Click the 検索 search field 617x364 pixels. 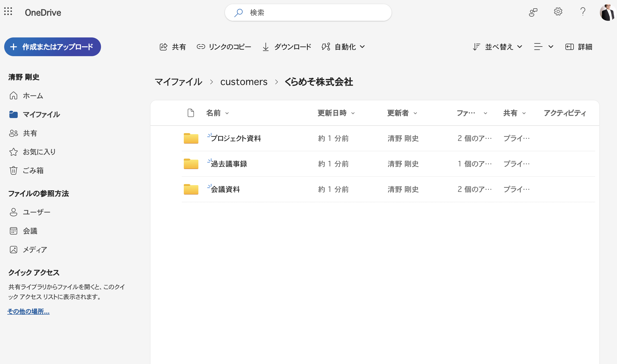[308, 12]
